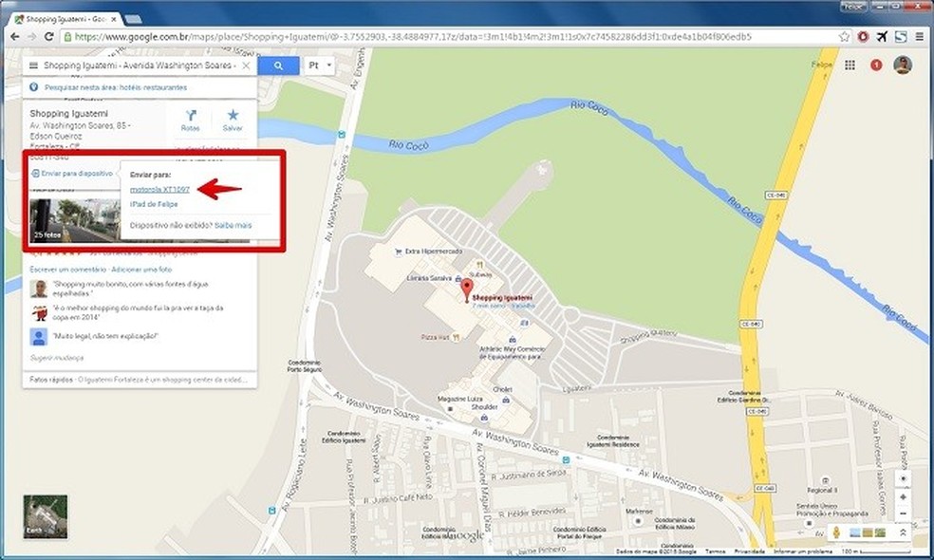The image size is (934, 560).
Task: Click 'Adicionar uma foto' link
Action: [141, 270]
